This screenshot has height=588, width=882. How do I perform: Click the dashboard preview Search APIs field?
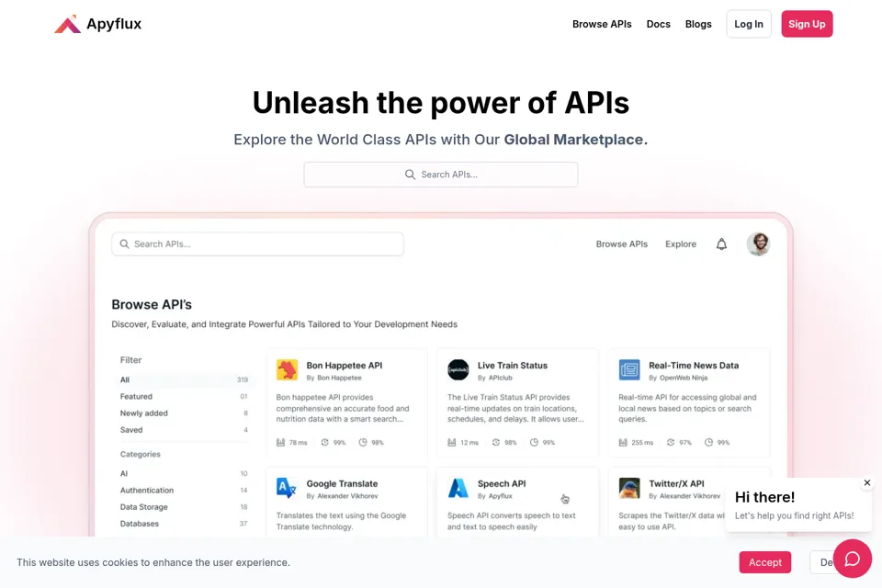click(257, 244)
